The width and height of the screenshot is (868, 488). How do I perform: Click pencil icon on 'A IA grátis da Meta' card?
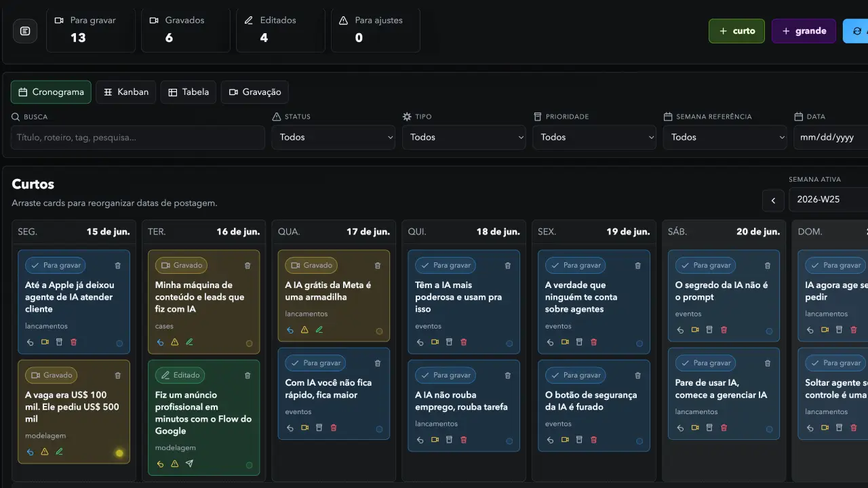tap(319, 330)
